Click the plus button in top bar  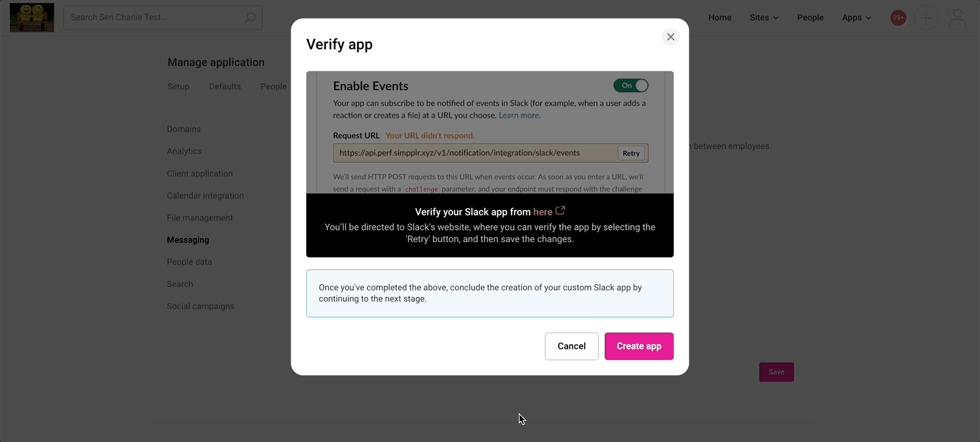pyautogui.click(x=926, y=18)
